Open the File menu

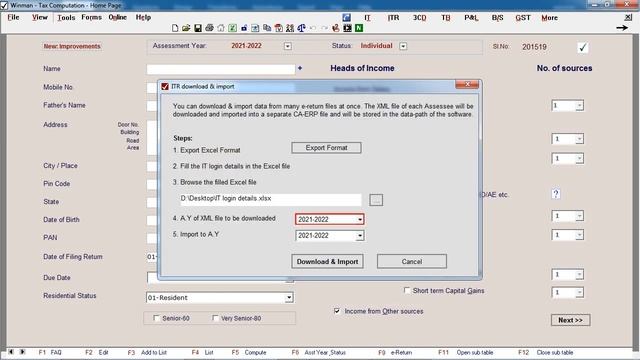pyautogui.click(x=13, y=17)
